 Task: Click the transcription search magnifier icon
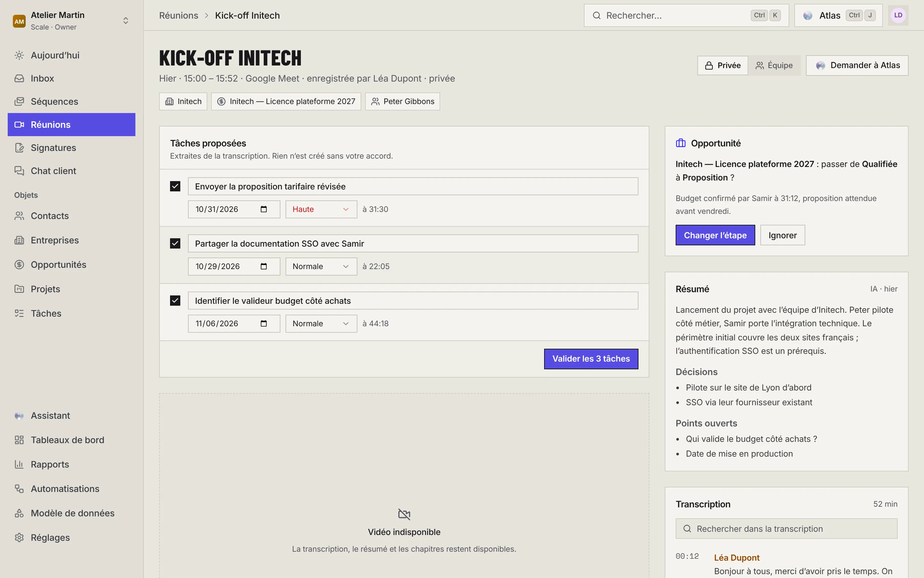coord(687,529)
